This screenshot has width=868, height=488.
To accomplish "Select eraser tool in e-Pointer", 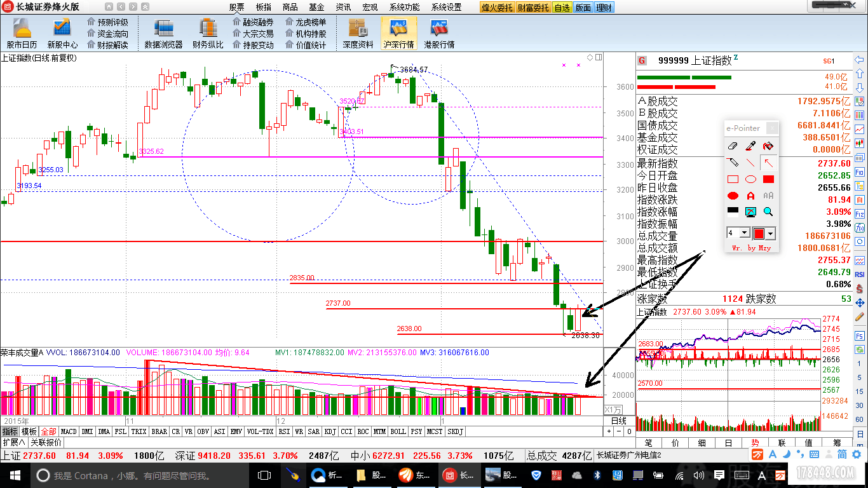I will click(733, 146).
